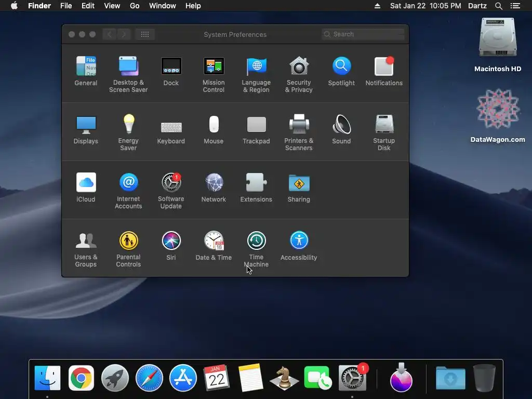
Task: Launch Safari from the Dock
Action: tap(149, 378)
